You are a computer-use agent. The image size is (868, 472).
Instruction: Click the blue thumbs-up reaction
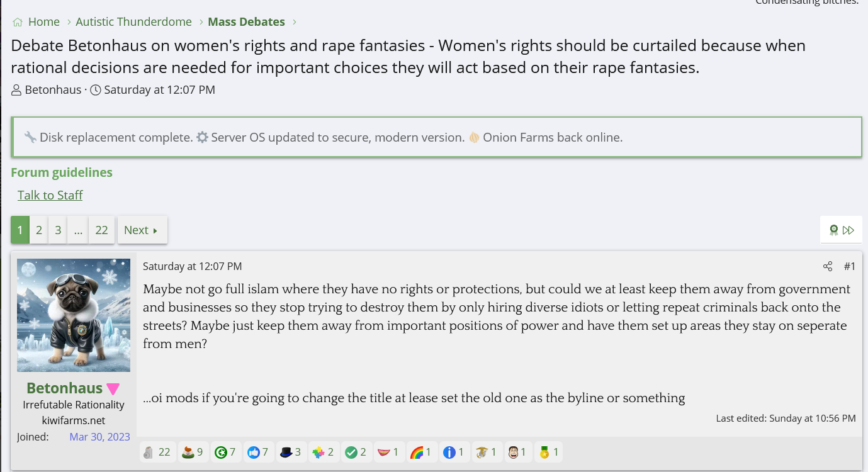click(x=254, y=452)
